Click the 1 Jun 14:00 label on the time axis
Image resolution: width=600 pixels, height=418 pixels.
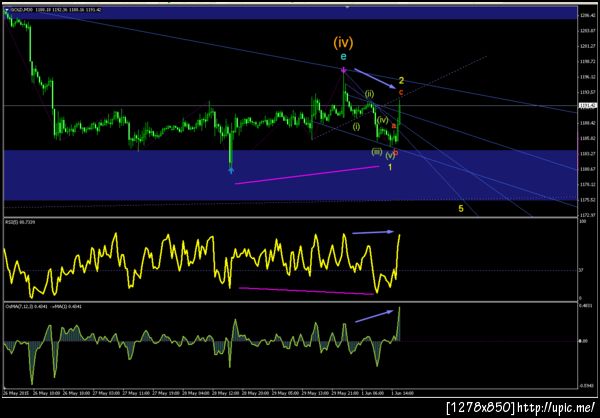pos(401,393)
